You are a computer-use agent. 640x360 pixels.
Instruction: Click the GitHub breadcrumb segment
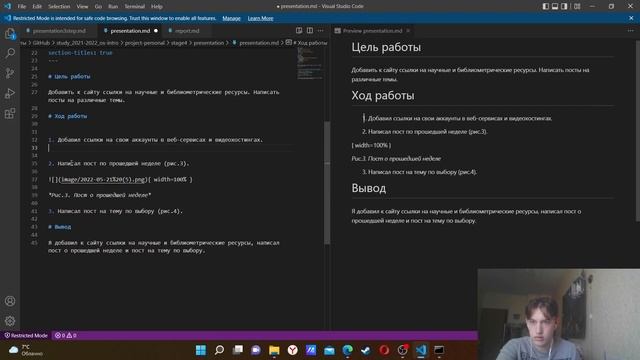pos(41,43)
